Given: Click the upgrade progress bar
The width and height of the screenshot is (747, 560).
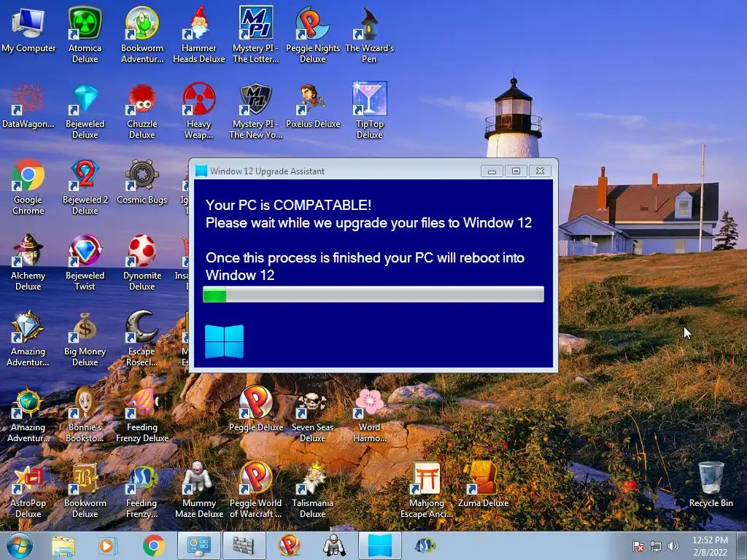Looking at the screenshot, I should click(x=373, y=295).
